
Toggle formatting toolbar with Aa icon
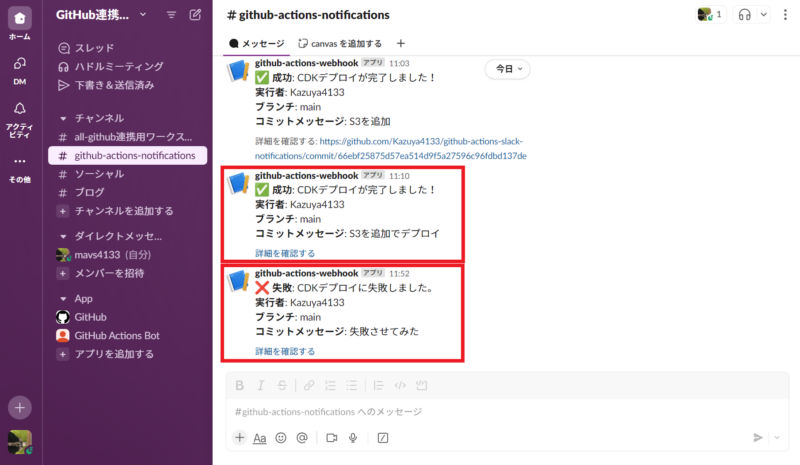click(x=260, y=438)
